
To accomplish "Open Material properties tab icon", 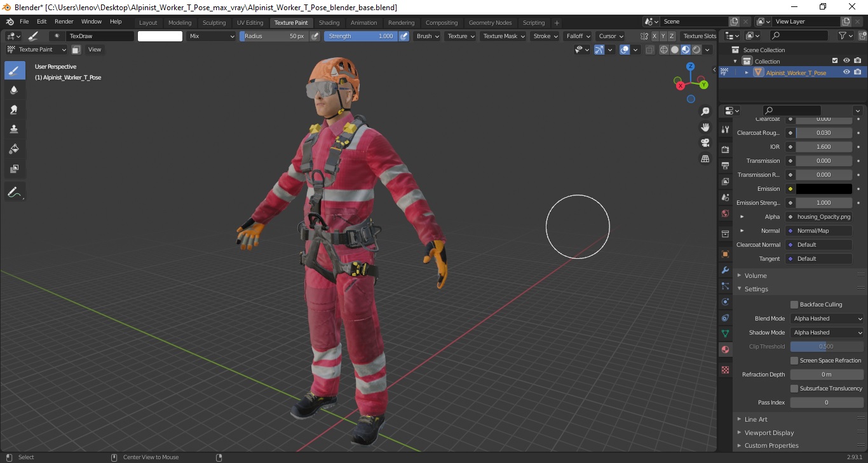I will pyautogui.click(x=725, y=349).
